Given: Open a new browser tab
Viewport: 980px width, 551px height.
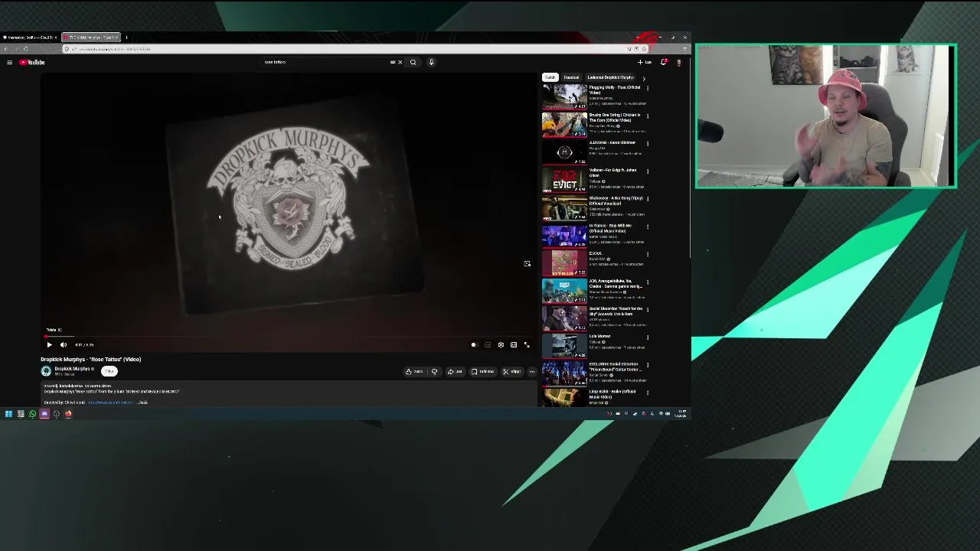Looking at the screenshot, I should coord(127,37).
